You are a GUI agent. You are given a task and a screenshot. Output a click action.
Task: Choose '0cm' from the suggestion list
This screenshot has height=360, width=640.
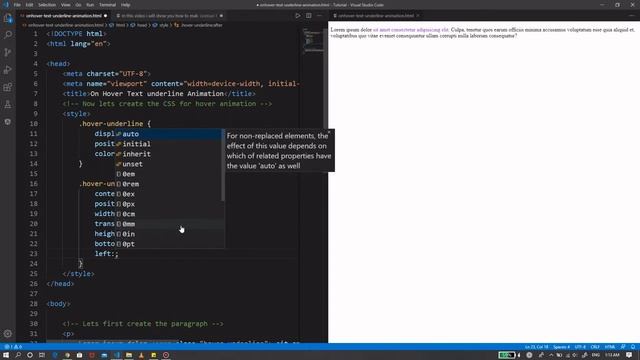coord(169,214)
